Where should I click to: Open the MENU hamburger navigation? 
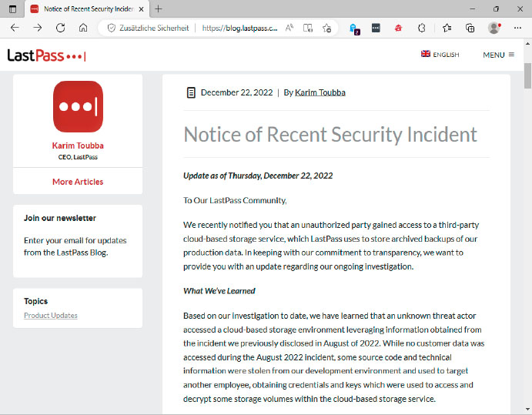tap(499, 55)
